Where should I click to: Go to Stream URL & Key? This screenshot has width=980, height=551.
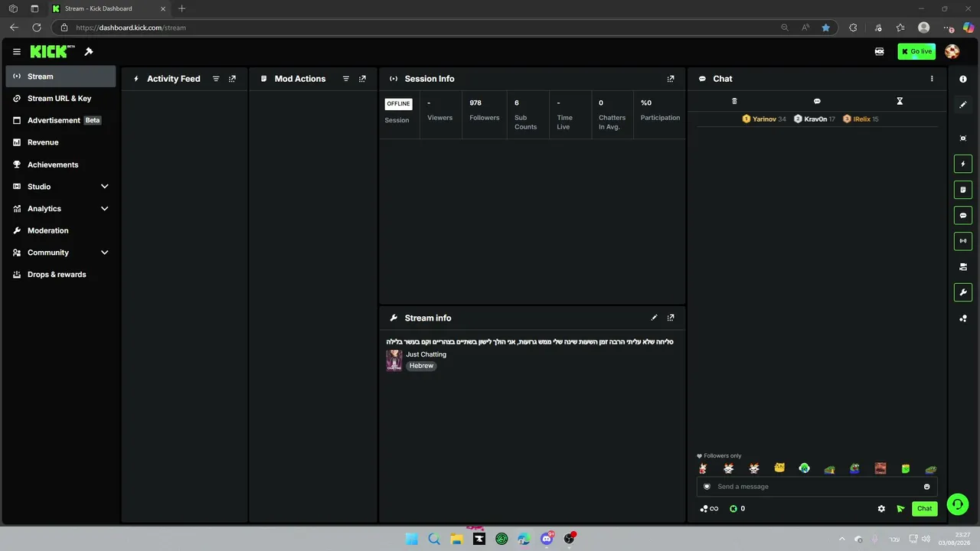tap(60, 99)
